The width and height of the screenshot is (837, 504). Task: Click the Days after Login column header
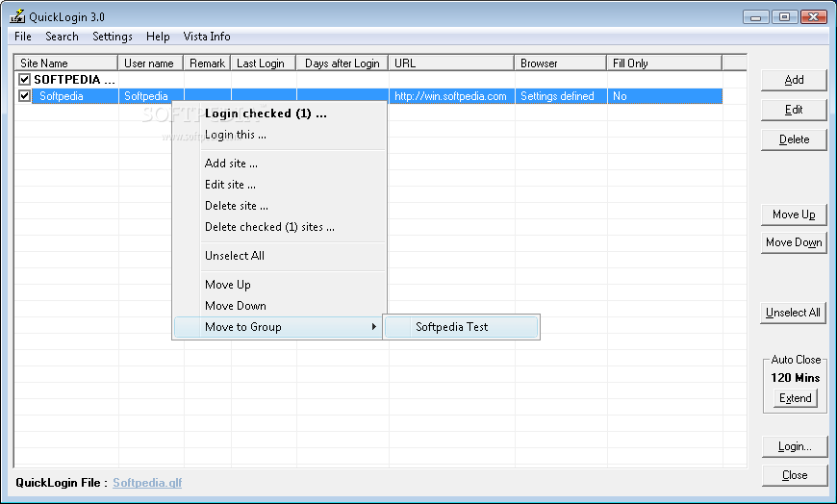pos(342,63)
